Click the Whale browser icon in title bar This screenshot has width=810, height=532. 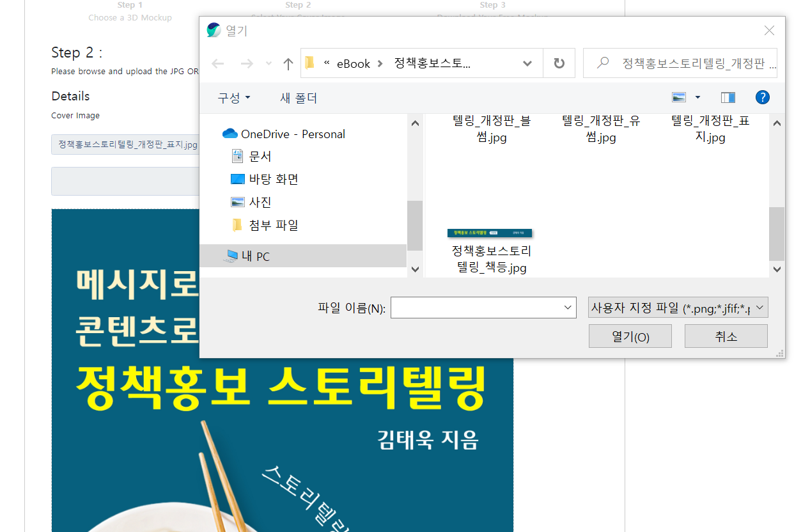pyautogui.click(x=213, y=29)
